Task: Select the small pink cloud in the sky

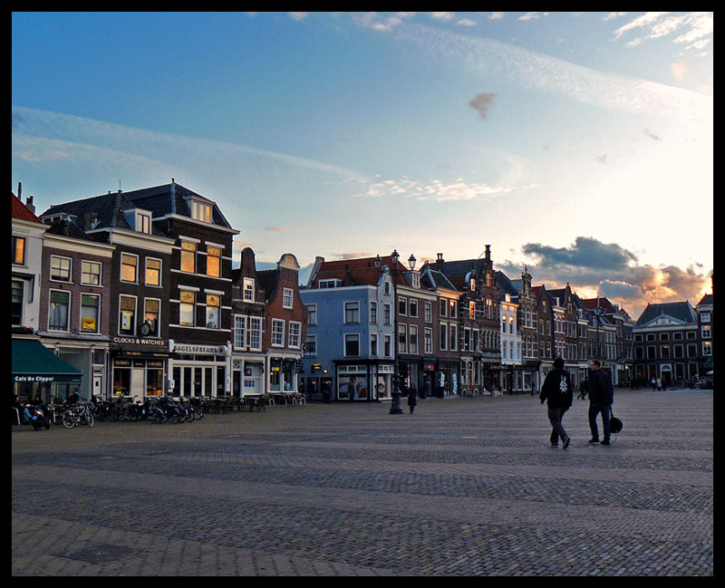Action: [x=482, y=103]
